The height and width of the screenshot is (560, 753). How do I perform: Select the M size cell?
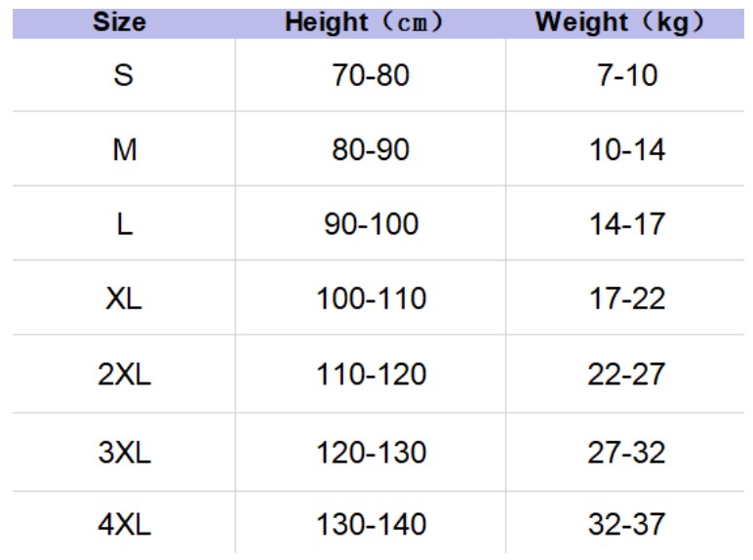[x=124, y=150]
